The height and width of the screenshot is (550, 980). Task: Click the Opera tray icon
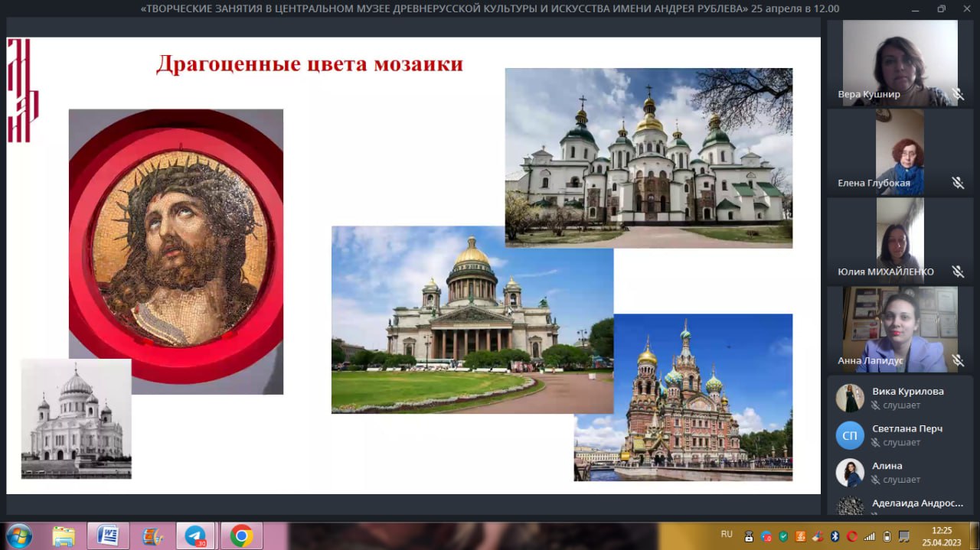point(852,536)
